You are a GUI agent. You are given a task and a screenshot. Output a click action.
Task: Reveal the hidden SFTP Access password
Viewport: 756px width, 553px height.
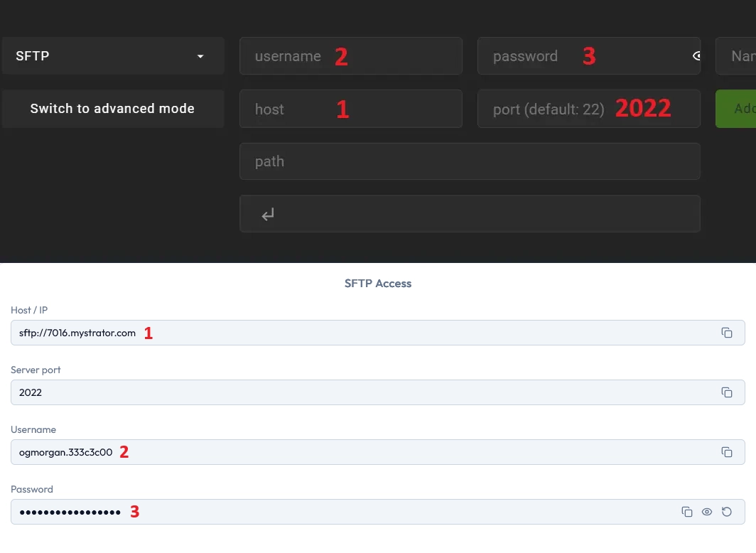point(706,511)
